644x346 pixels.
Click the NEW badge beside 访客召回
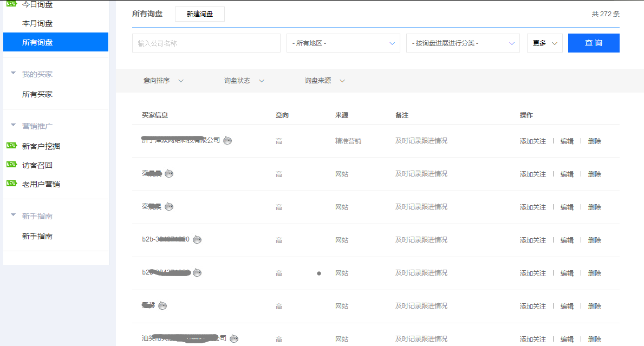[11, 165]
